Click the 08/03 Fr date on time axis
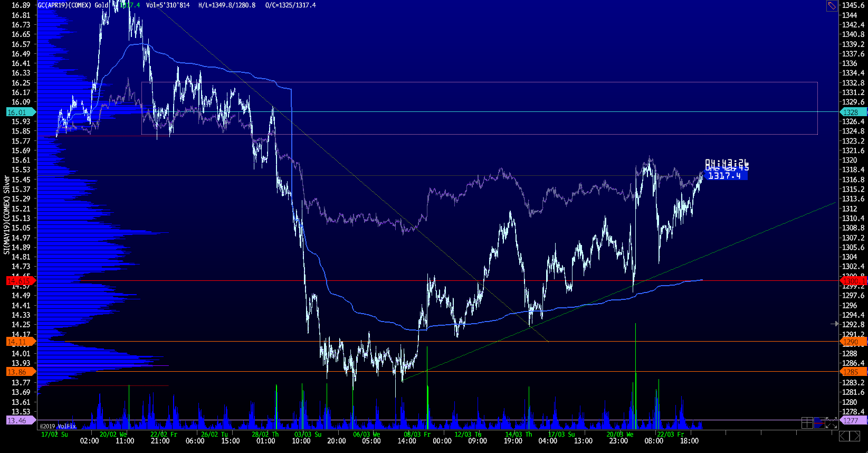This screenshot has width=868, height=453. (x=417, y=435)
